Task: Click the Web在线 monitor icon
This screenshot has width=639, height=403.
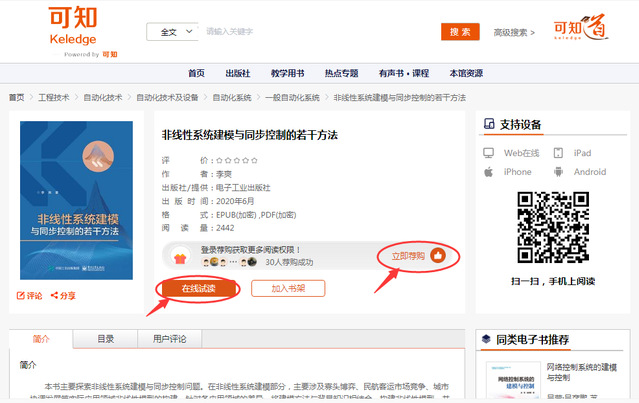Action: (489, 153)
